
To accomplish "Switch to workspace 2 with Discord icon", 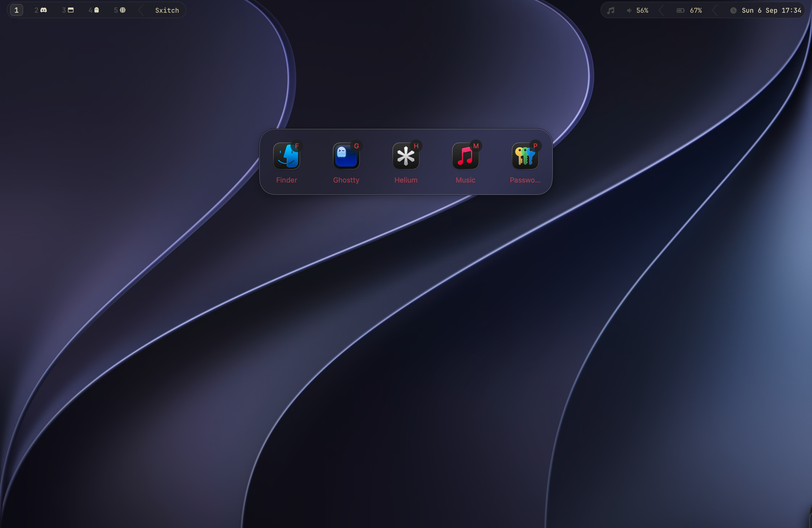I will (41, 10).
